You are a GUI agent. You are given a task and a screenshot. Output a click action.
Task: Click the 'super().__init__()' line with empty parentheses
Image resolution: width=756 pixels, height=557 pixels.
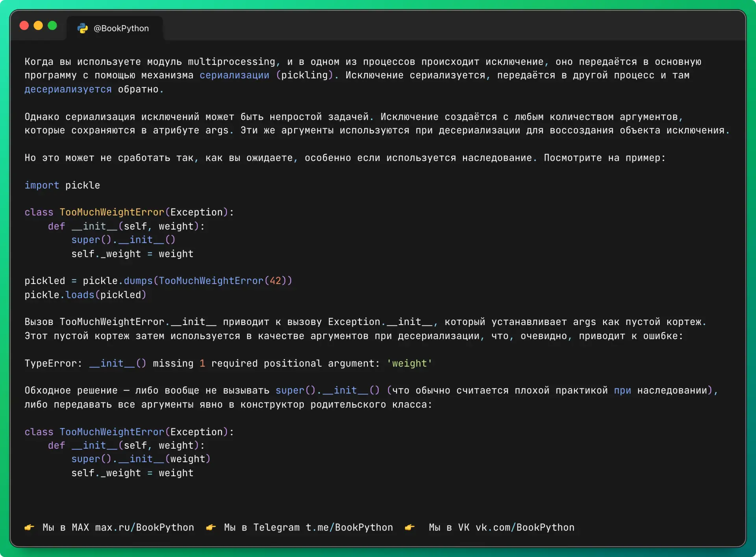tap(123, 240)
